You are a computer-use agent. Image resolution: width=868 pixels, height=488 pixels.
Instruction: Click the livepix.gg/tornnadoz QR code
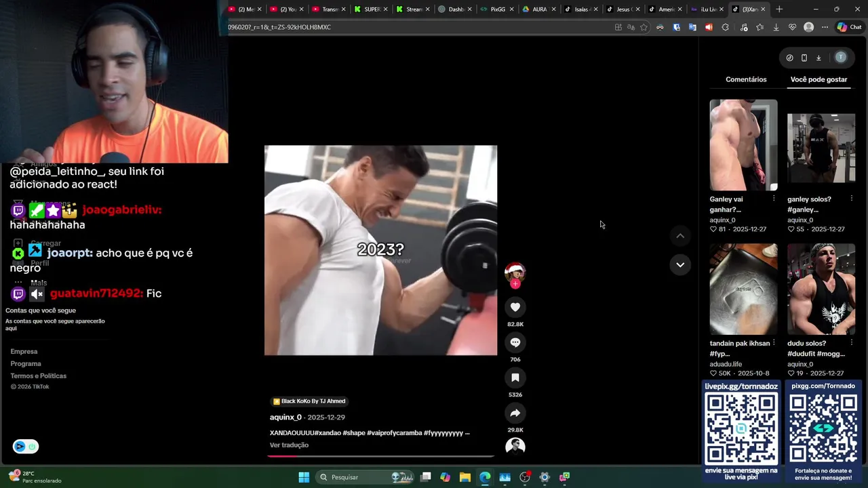point(741,428)
